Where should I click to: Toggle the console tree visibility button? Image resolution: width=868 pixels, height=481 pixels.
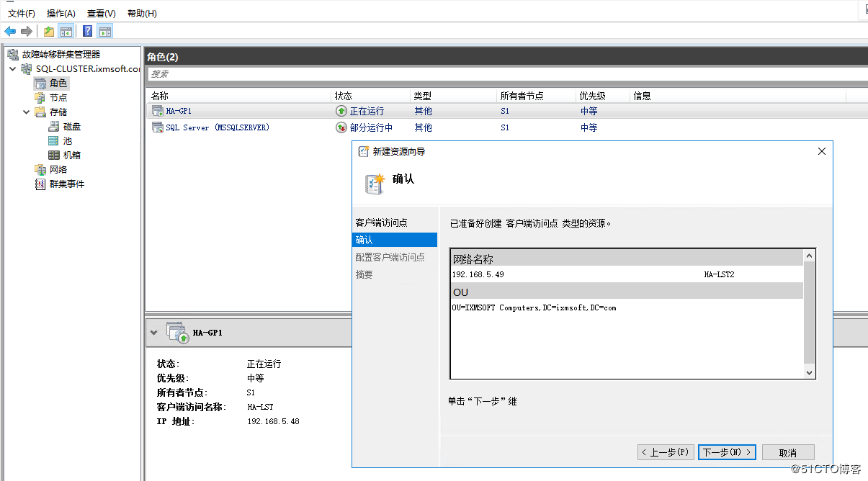(66, 30)
